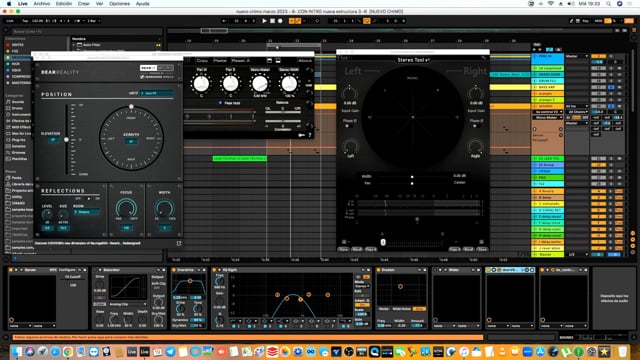
Task: Enable the Draw Mode pencil icon
Action: tap(571, 21)
